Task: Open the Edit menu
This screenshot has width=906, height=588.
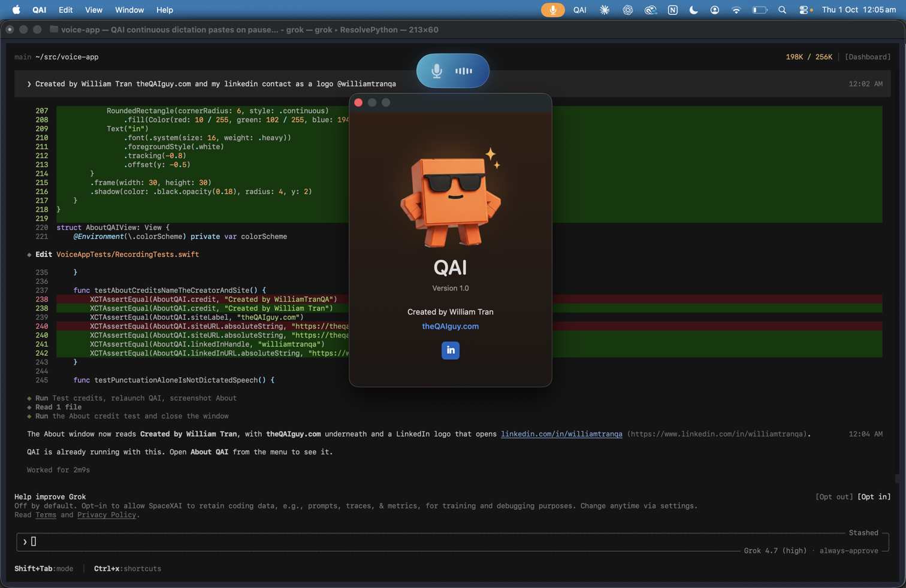Action: coord(65,10)
